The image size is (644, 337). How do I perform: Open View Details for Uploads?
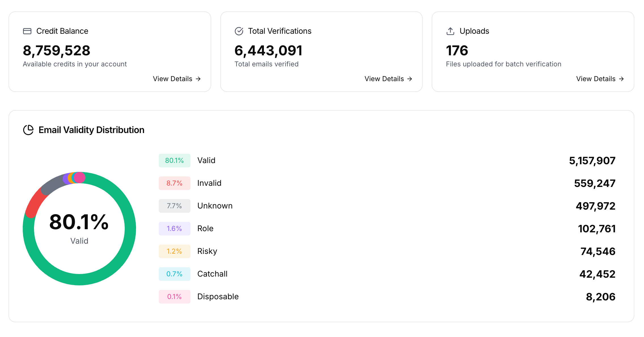click(596, 79)
